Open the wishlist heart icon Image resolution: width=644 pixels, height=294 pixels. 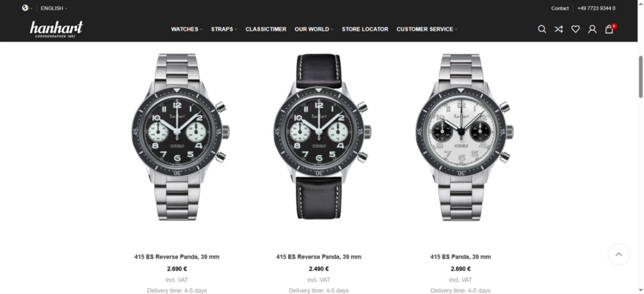575,29
